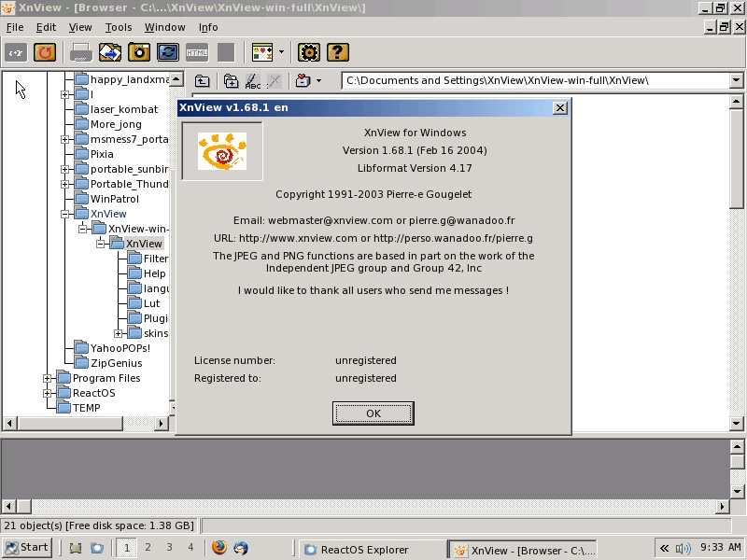Click the Print toolbar icon
Image resolution: width=747 pixels, height=560 pixels.
pyautogui.click(x=81, y=52)
